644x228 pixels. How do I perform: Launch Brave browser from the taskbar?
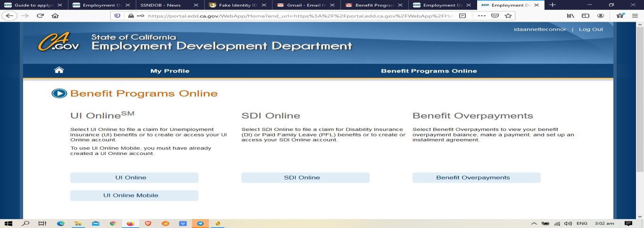click(148, 224)
